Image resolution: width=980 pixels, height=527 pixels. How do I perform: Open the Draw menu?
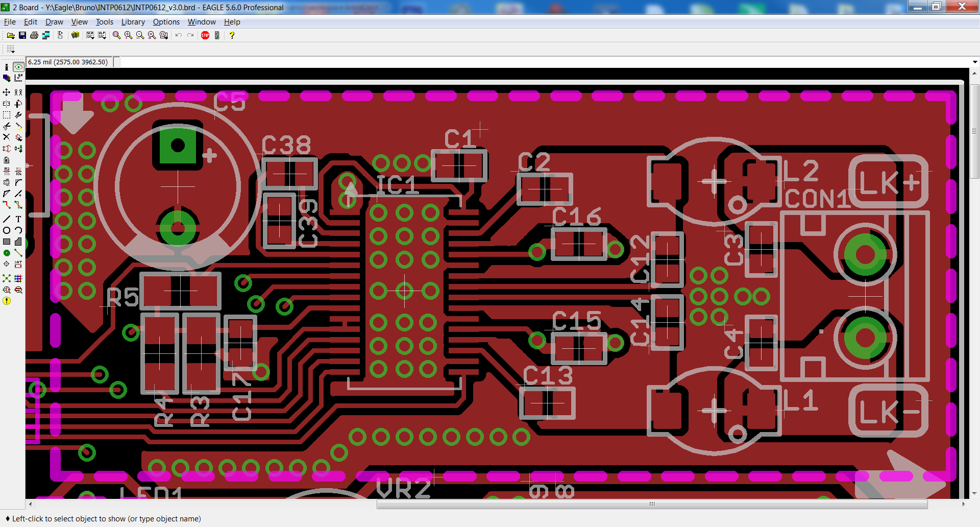click(x=54, y=22)
